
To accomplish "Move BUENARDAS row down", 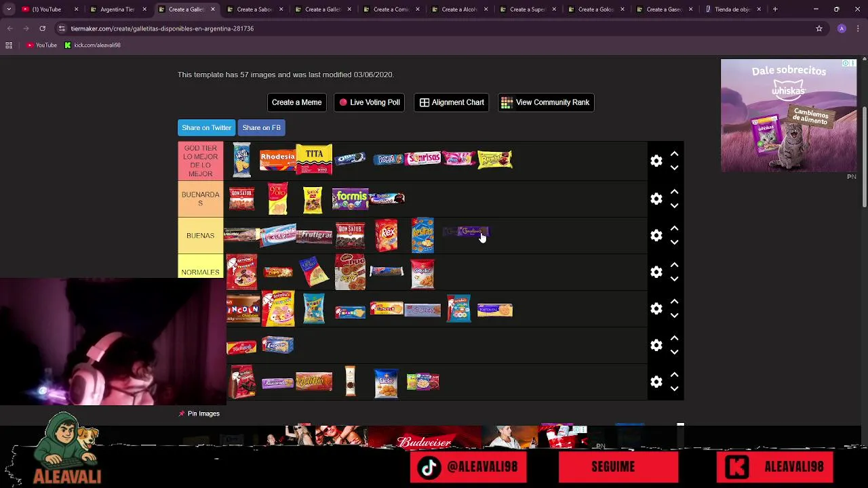I will click(674, 206).
